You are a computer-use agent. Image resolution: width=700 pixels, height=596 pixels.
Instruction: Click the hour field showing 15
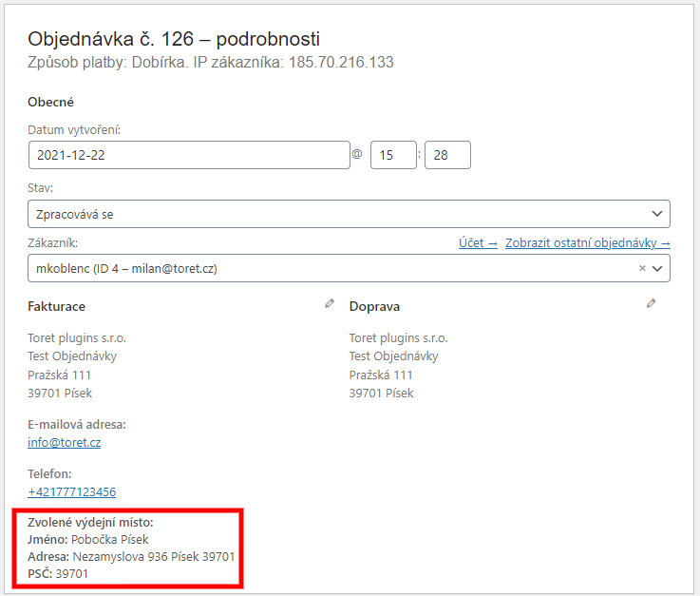click(x=393, y=155)
